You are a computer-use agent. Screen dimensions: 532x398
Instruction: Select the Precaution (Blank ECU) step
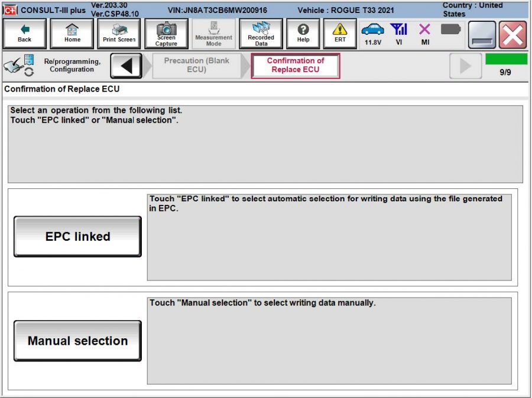pos(197,65)
